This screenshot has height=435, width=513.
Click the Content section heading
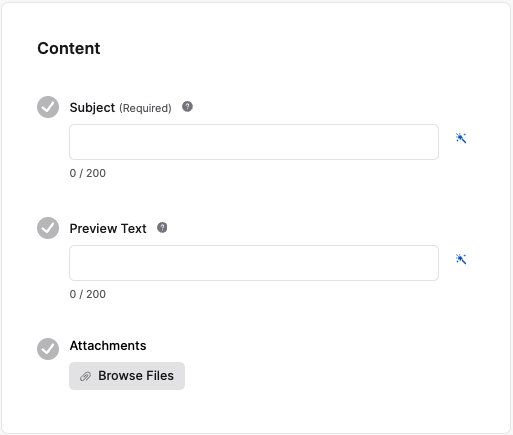[69, 48]
